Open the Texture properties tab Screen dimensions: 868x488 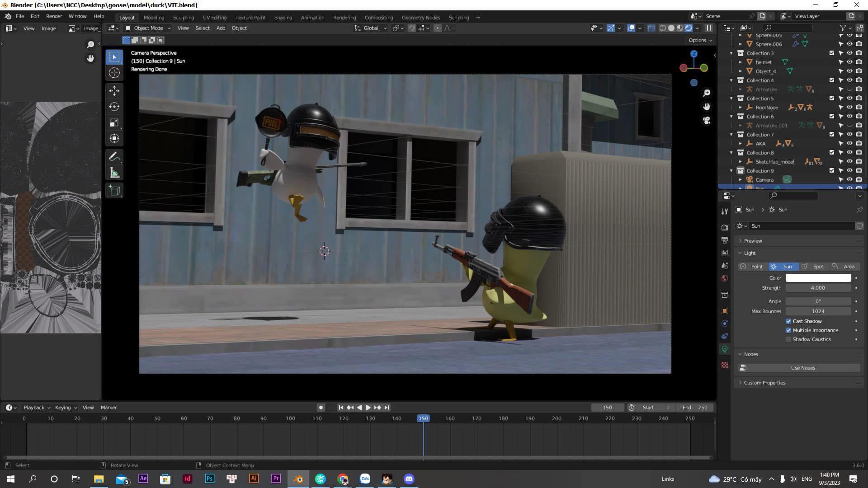(725, 365)
